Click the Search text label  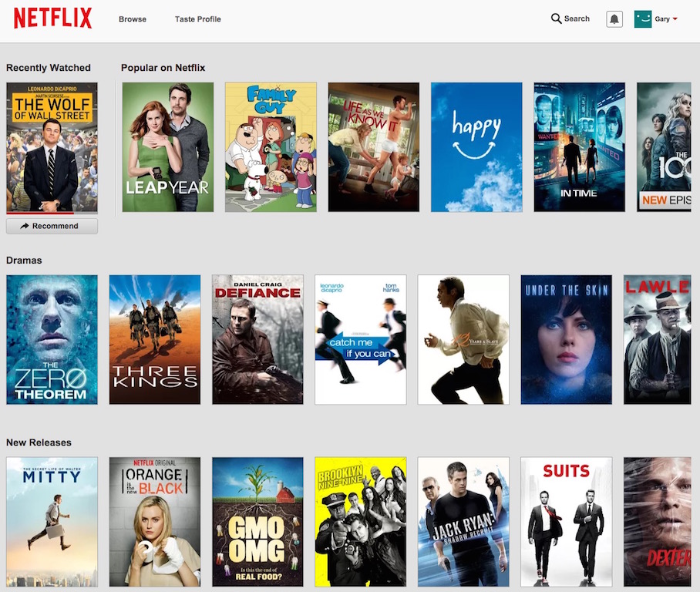coord(577,18)
